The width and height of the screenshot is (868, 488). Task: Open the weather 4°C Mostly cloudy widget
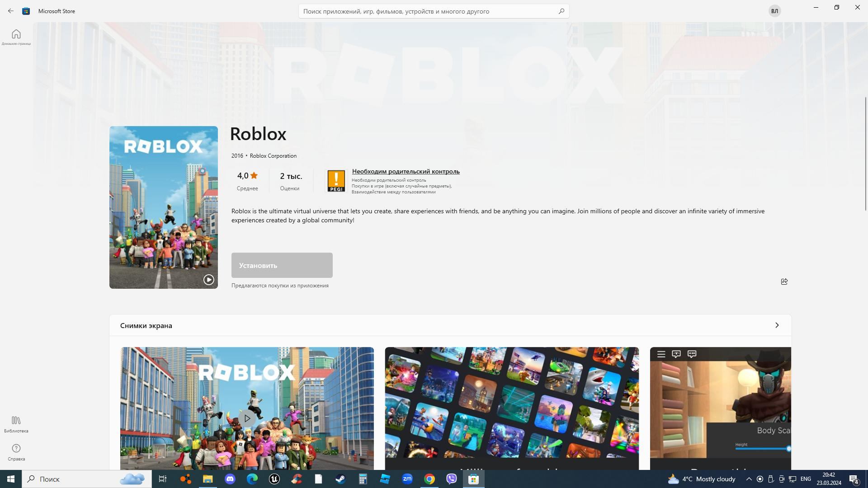click(702, 479)
